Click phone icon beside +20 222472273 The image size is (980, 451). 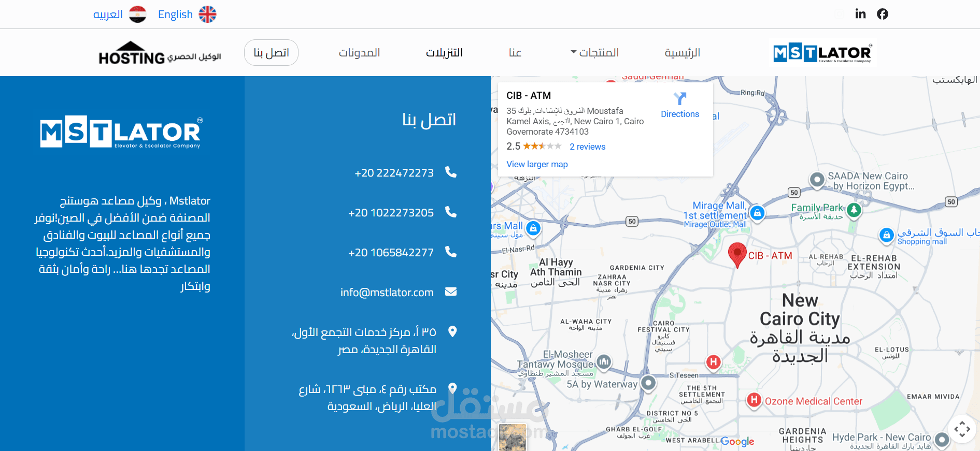[451, 172]
